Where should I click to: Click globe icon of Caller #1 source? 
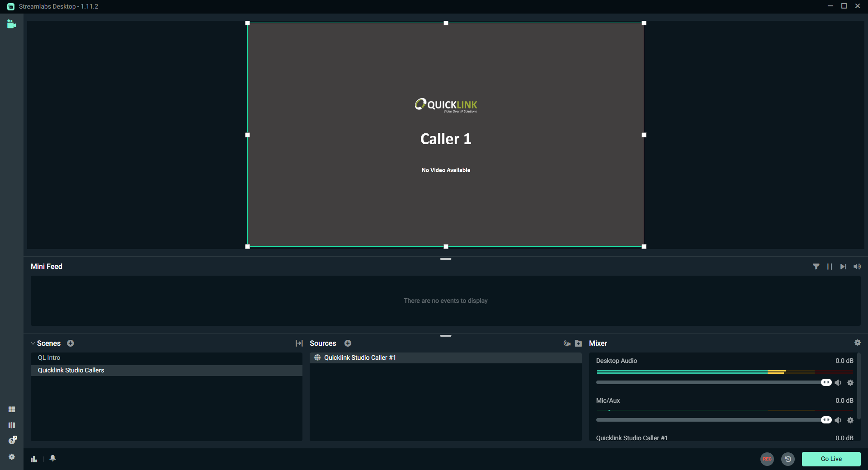pyautogui.click(x=317, y=357)
